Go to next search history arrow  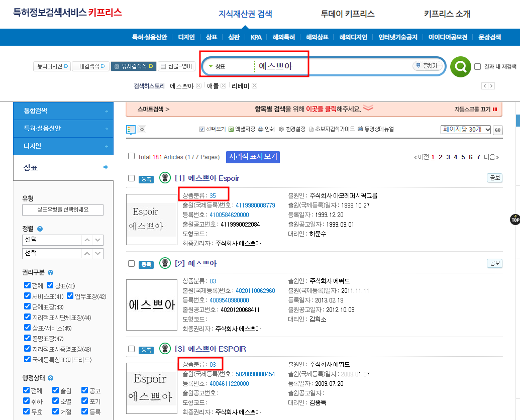(491, 86)
